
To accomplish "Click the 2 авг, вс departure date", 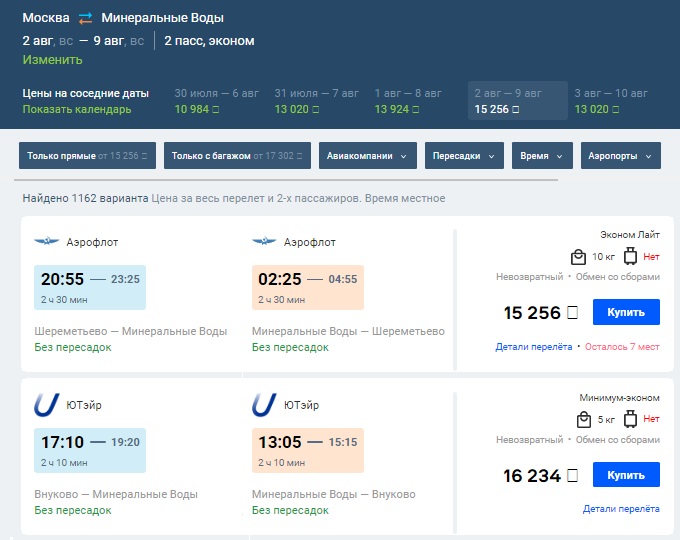I will (x=48, y=41).
